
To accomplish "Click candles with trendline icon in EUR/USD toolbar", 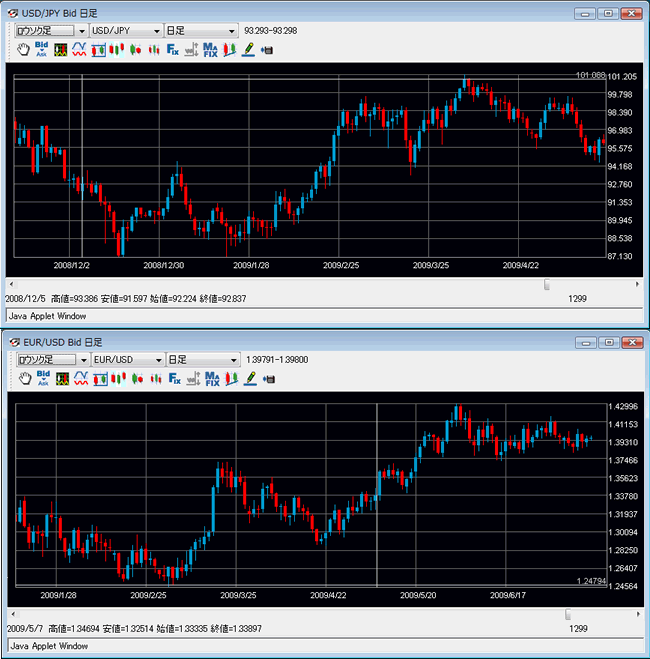I will point(231,379).
